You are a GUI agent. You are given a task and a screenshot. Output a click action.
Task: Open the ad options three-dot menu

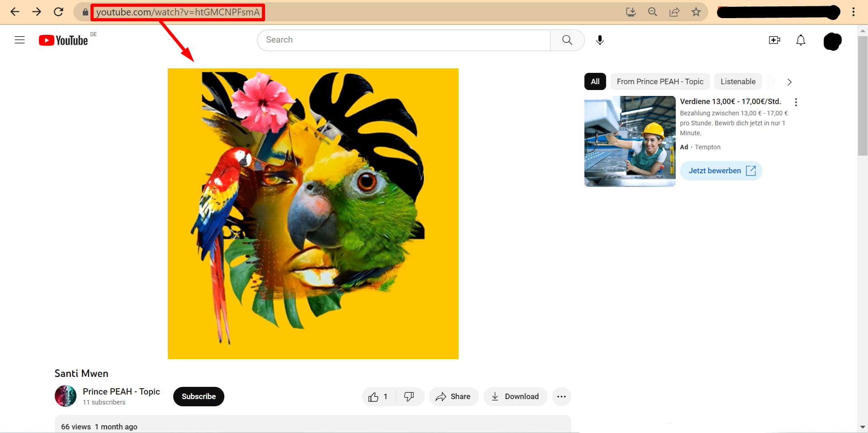tap(796, 102)
